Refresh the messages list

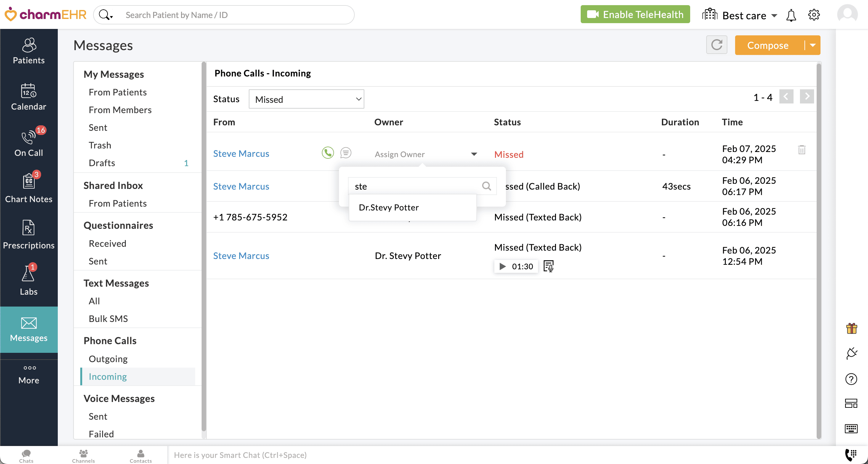(x=717, y=45)
